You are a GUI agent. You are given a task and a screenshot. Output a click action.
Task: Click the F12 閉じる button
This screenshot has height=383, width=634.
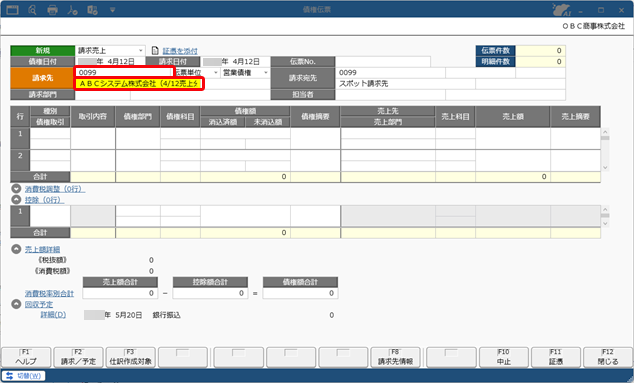(608, 357)
